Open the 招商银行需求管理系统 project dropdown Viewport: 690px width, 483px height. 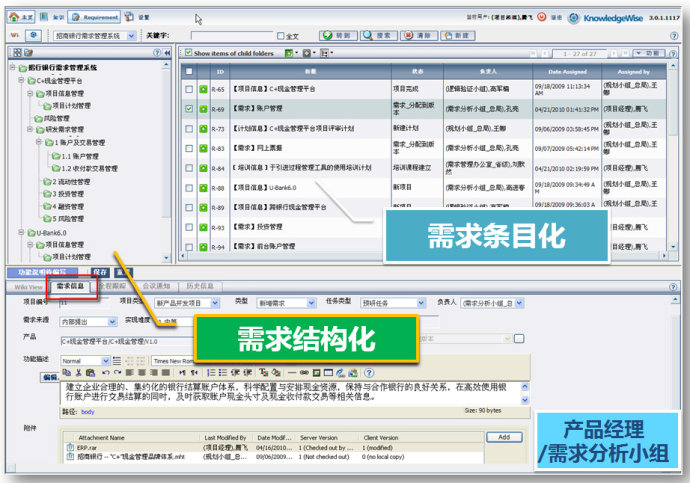(x=130, y=35)
